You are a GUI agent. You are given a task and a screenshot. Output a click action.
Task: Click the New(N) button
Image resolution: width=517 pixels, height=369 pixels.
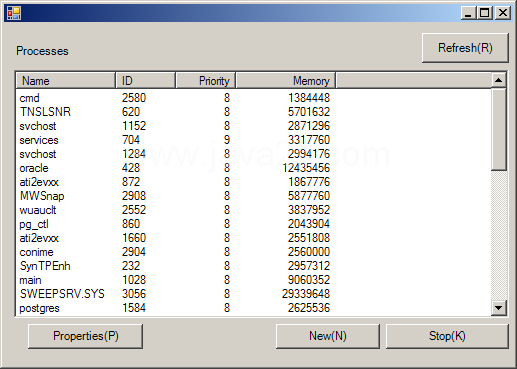tap(328, 336)
